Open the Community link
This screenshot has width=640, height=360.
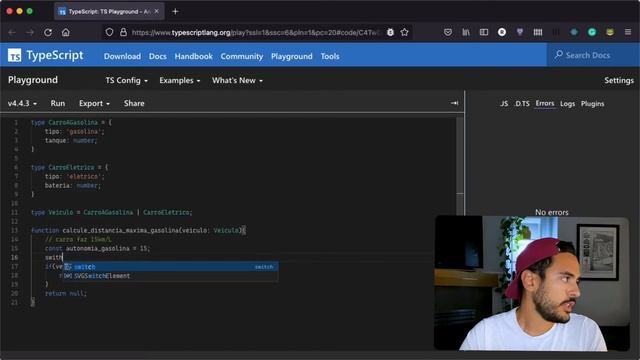[242, 56]
